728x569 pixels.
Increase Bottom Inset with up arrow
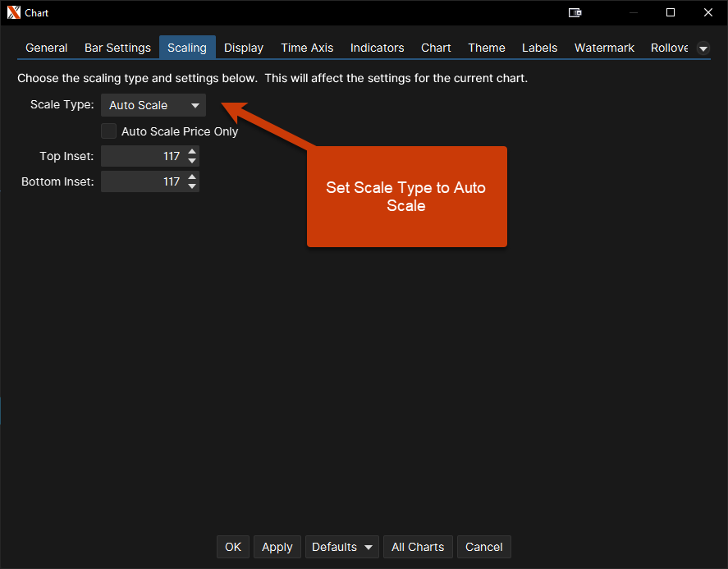(192, 177)
